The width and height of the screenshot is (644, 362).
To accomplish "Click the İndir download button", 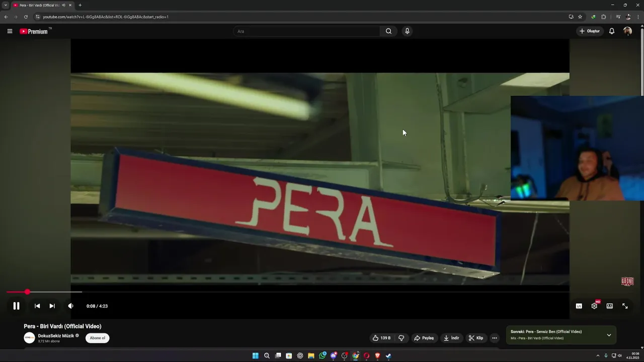I will tap(451, 338).
